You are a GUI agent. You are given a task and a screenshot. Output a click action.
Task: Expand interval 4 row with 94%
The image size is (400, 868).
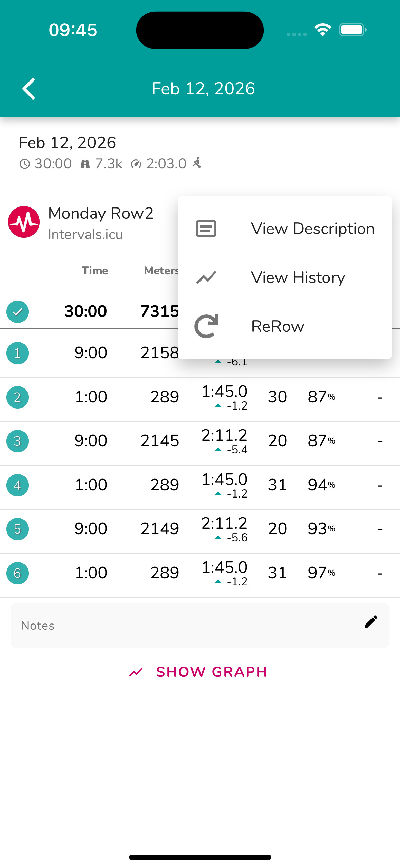coord(321,485)
